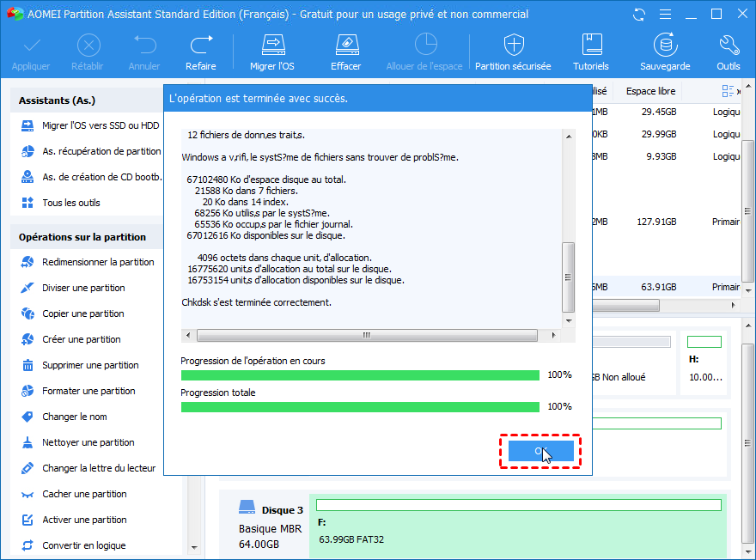Select Formater une partition
The width and height of the screenshot is (756, 560).
coord(78,392)
